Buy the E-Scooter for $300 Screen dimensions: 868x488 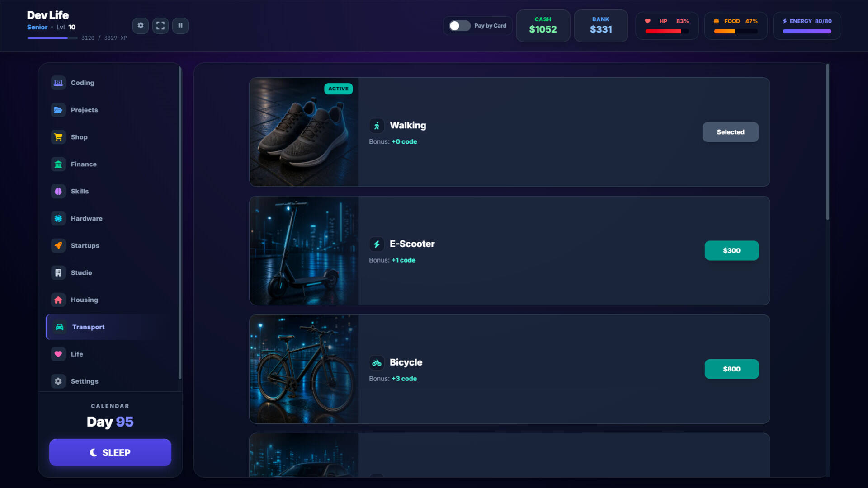coord(731,250)
